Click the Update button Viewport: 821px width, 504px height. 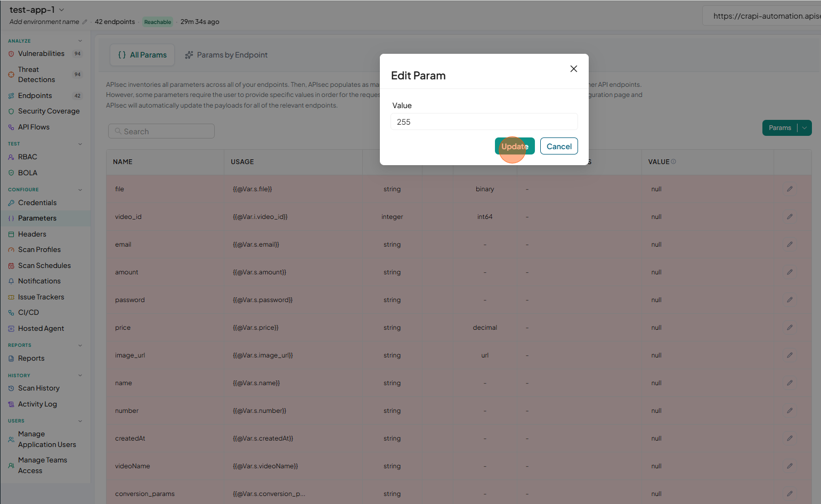pyautogui.click(x=515, y=147)
